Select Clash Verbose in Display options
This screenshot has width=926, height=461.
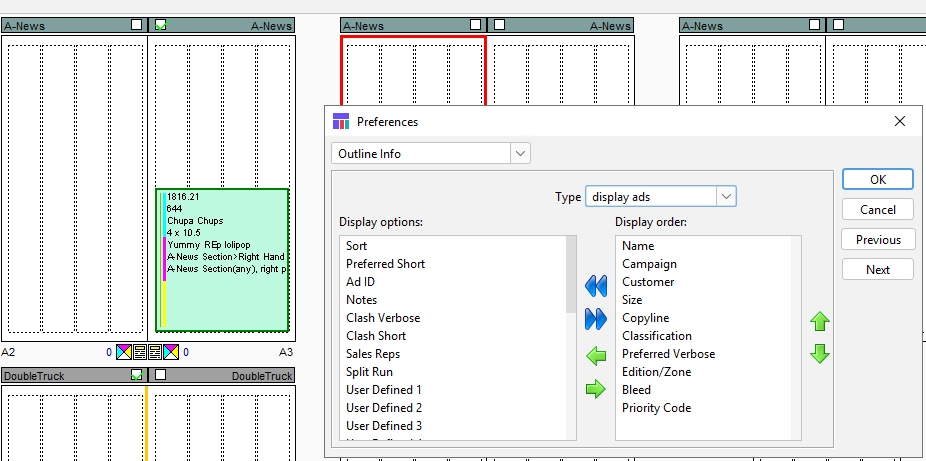click(383, 318)
